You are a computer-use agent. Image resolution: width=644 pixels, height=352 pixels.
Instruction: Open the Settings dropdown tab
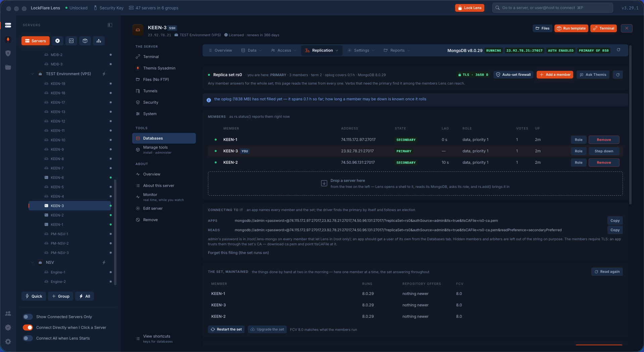361,50
